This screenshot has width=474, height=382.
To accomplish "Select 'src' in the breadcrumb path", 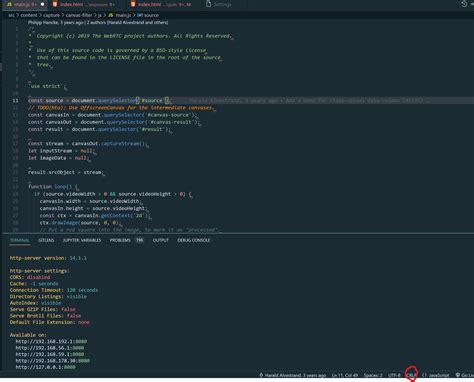I will 11,15.
